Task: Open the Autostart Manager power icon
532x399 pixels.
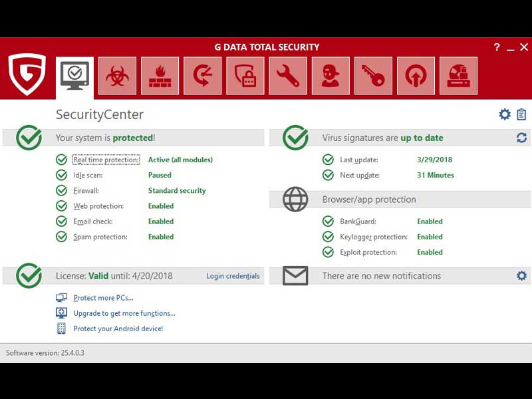Action: [416, 76]
